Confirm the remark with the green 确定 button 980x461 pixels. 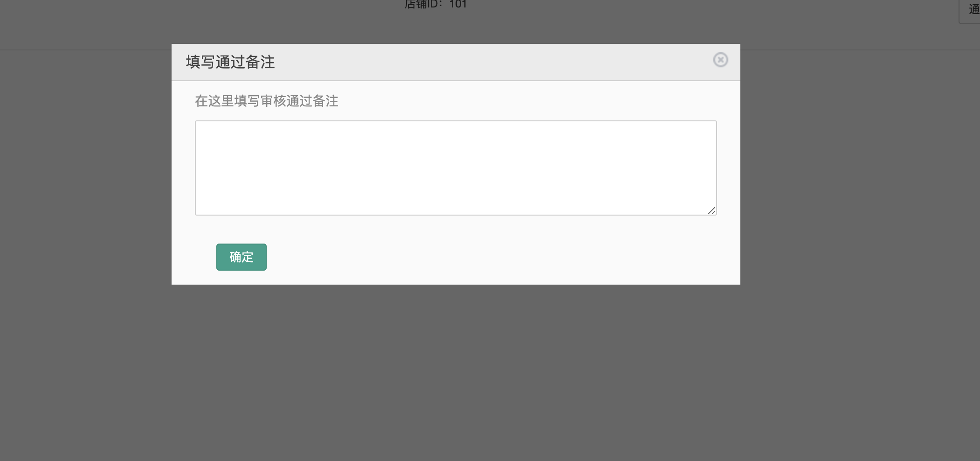(242, 257)
